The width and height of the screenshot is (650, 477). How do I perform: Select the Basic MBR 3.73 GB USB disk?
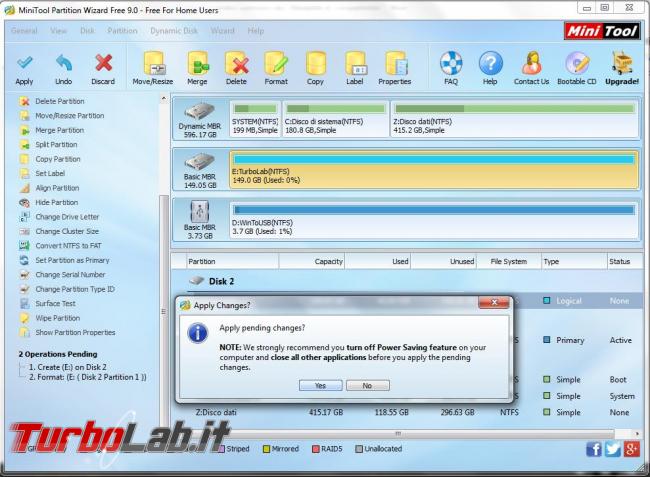coord(200,220)
